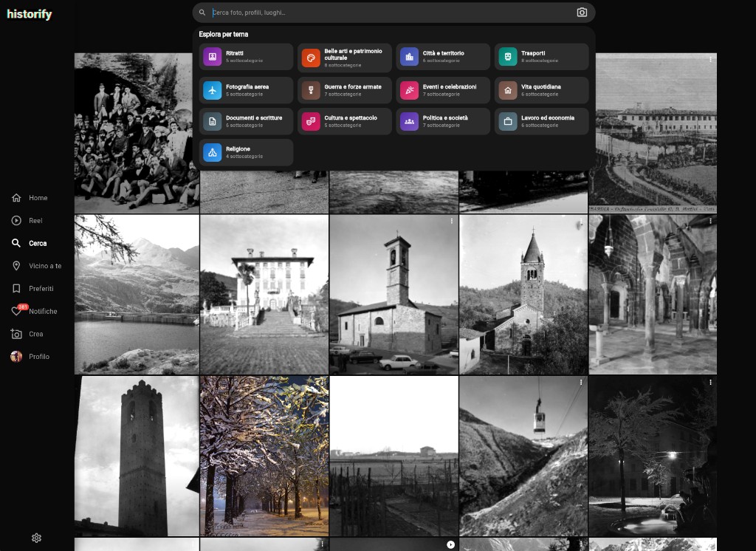
Task: Open options menu on cable car photo
Action: [580, 382]
